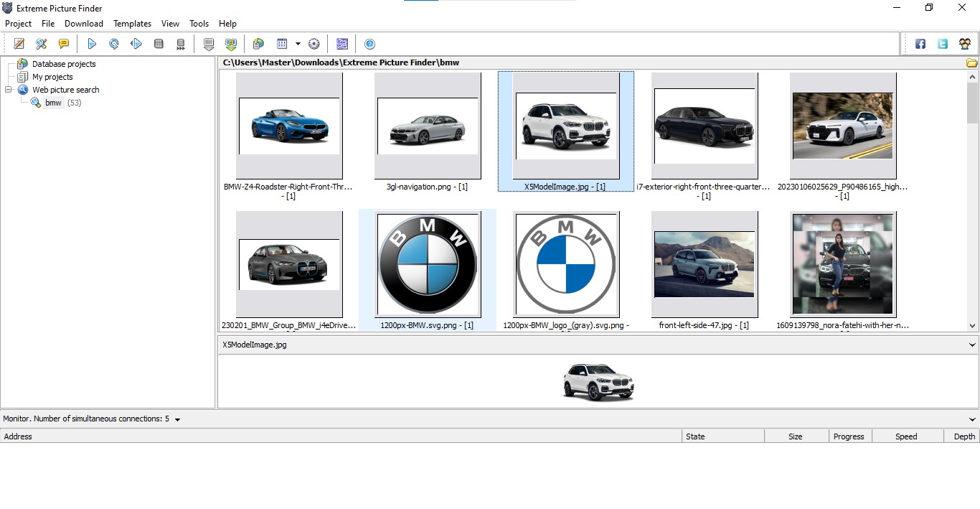Start the download with the play icon
Screen dimensions: 980x509
[92, 44]
